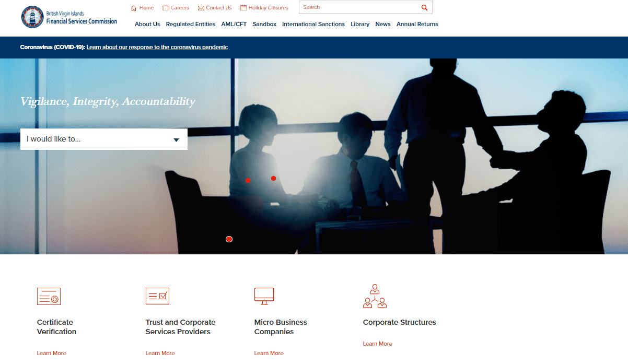Screen dimensions: 628x364
Task: Select the AML/CFT menu item
Action: [x=234, y=24]
